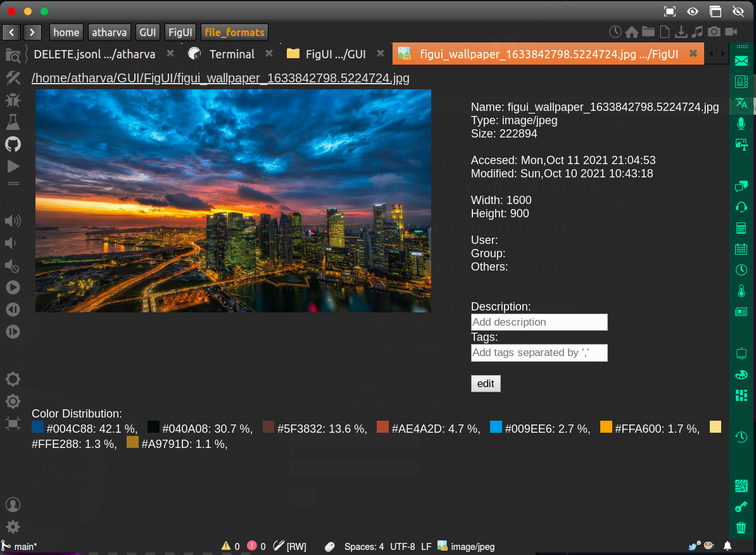Mute audio with the speaker-off icon
756x555 pixels.
(x=13, y=265)
